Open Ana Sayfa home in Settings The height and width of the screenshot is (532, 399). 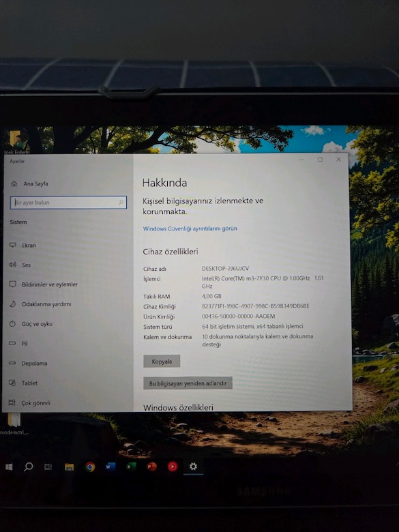click(29, 183)
